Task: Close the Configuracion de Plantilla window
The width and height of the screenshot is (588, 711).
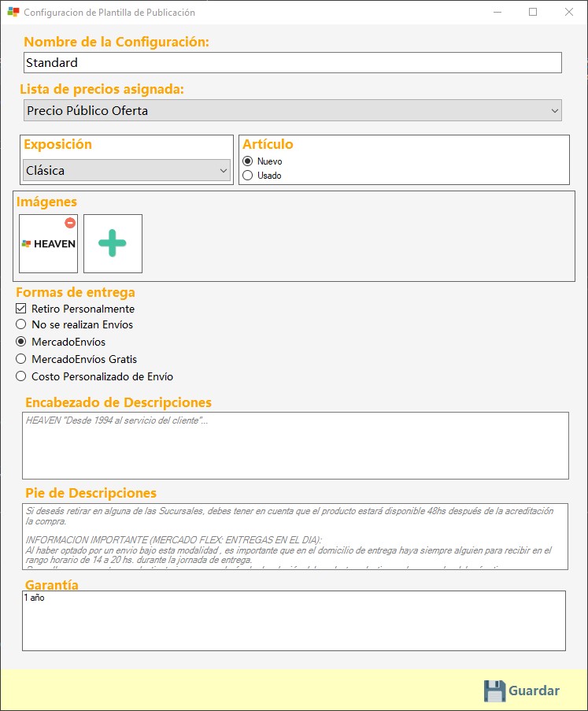Action: coord(569,13)
